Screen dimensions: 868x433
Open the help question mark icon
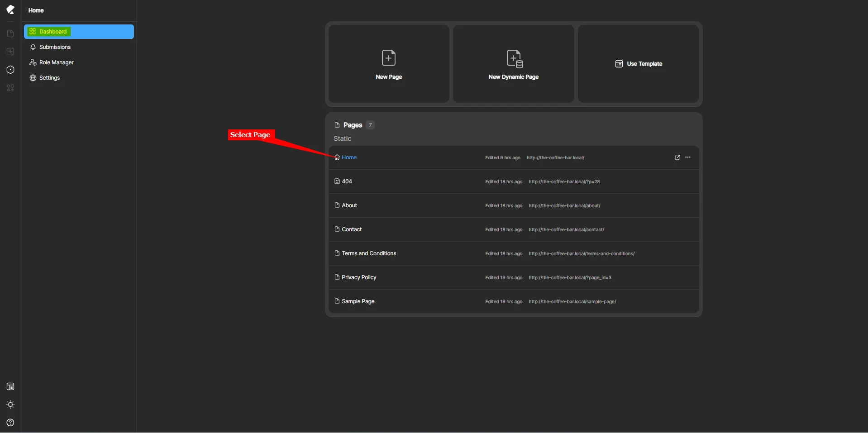pos(10,423)
